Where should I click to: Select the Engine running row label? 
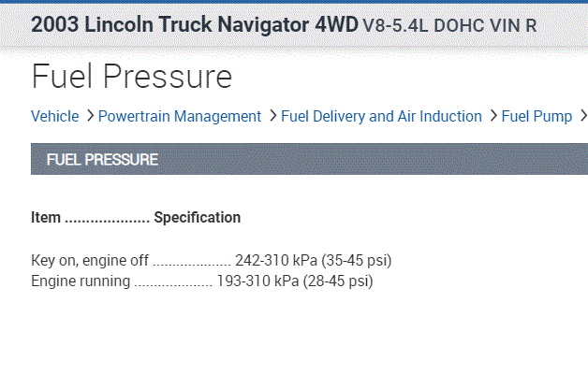click(x=81, y=281)
